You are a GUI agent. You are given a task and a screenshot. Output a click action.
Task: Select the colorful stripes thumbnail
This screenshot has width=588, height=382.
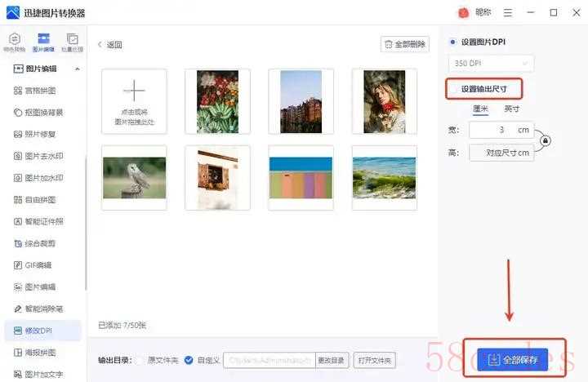coord(301,178)
